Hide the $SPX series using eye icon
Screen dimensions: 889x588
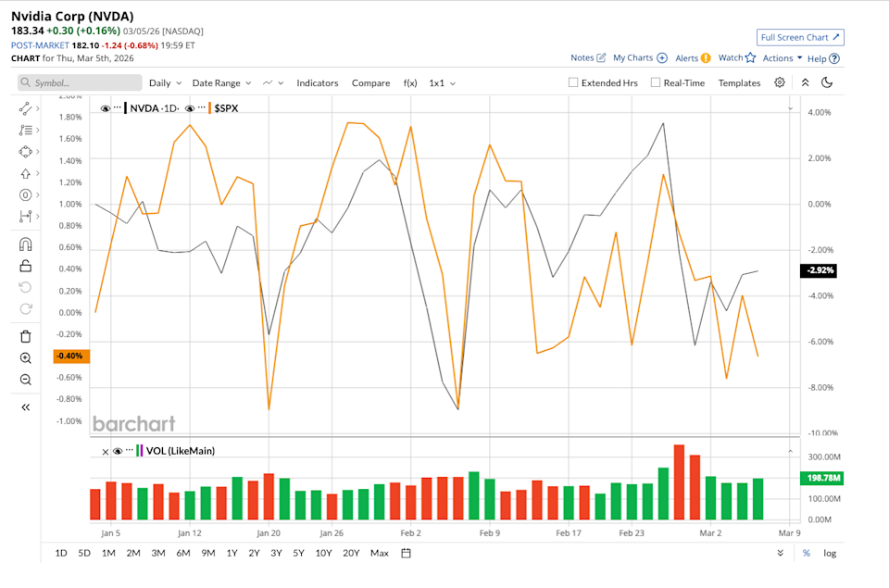(x=189, y=108)
